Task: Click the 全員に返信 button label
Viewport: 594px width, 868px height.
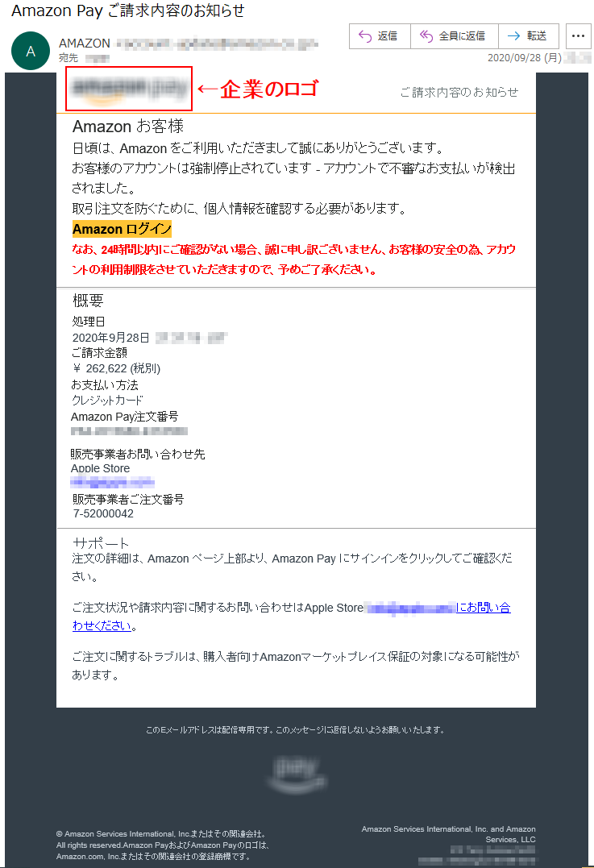Action: [462, 36]
